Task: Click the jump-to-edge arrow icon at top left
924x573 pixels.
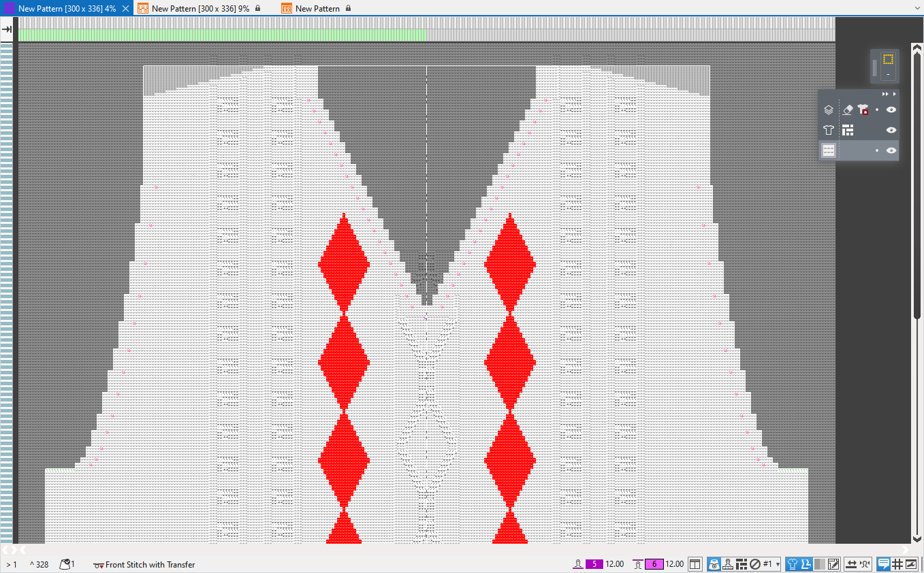Action: (x=7, y=29)
